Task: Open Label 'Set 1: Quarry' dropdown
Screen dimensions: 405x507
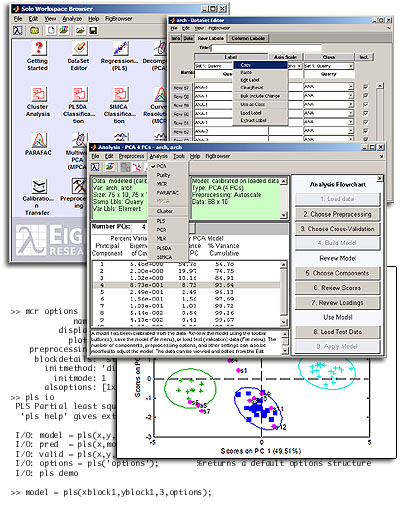Action: [x=213, y=66]
